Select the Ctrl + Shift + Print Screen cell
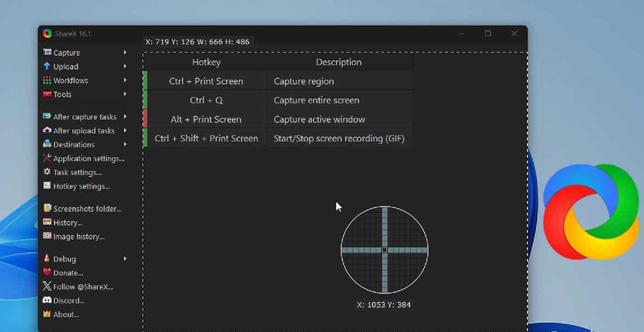 (x=206, y=138)
